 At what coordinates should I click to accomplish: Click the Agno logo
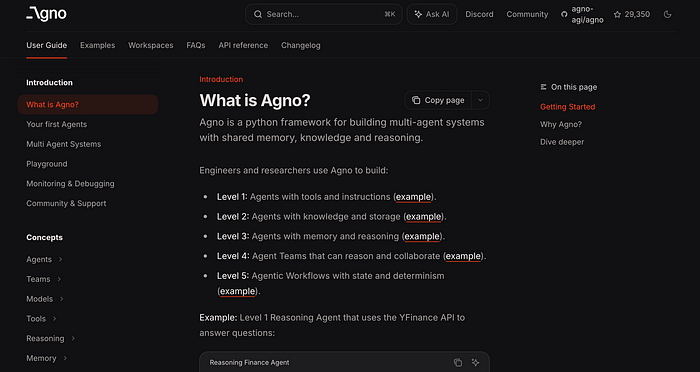(46, 14)
